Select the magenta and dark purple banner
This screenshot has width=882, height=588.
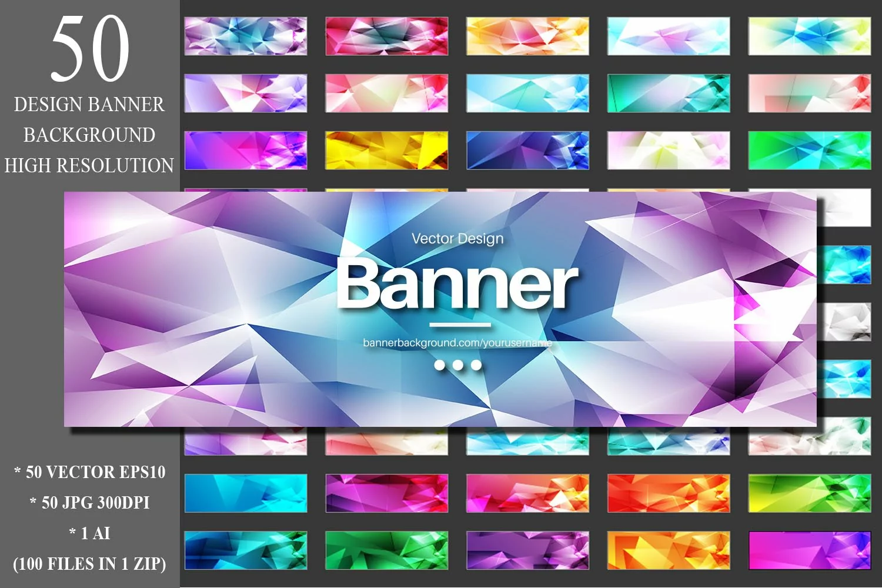tap(387, 493)
